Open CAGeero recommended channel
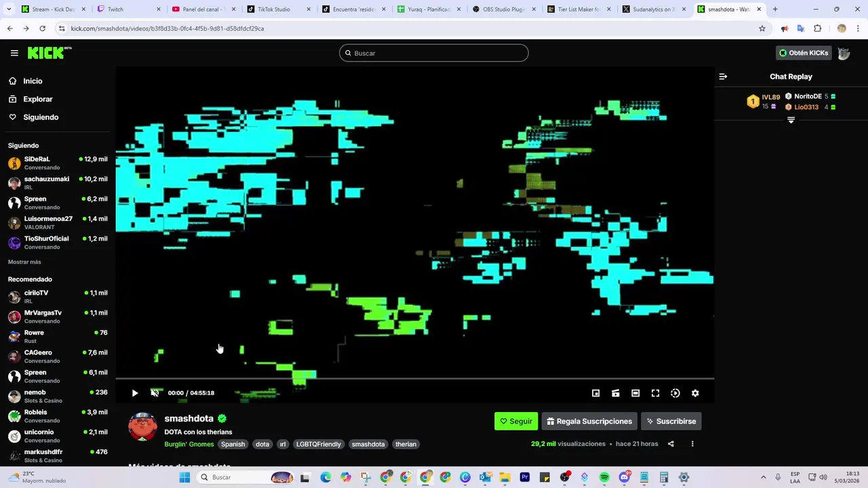Image resolution: width=868 pixels, height=488 pixels. [58, 357]
